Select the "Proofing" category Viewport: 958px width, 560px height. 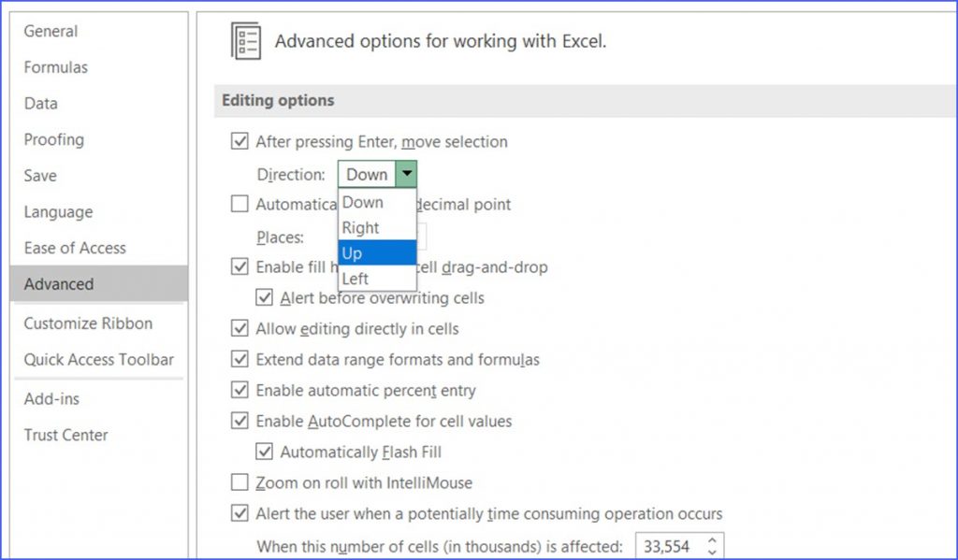[x=53, y=139]
